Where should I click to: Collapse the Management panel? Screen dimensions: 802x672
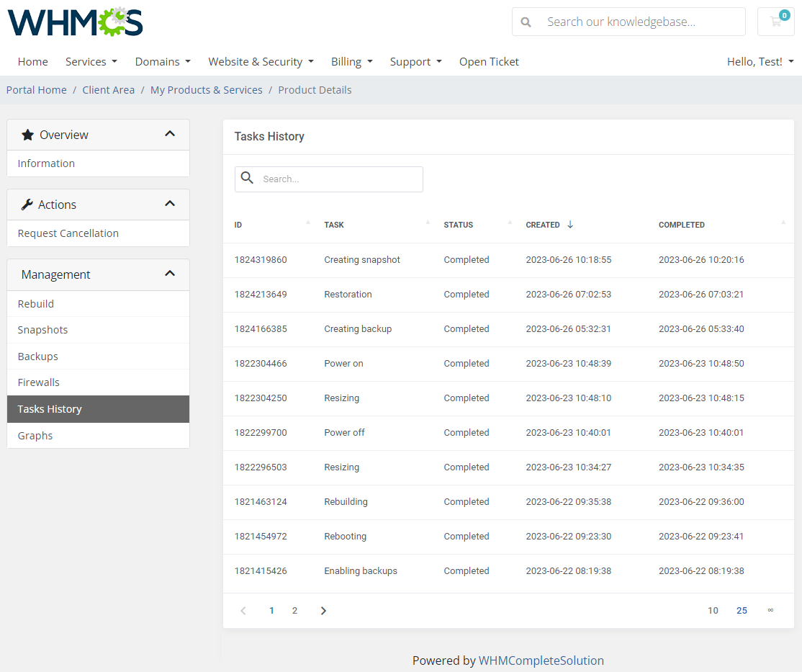pos(170,274)
